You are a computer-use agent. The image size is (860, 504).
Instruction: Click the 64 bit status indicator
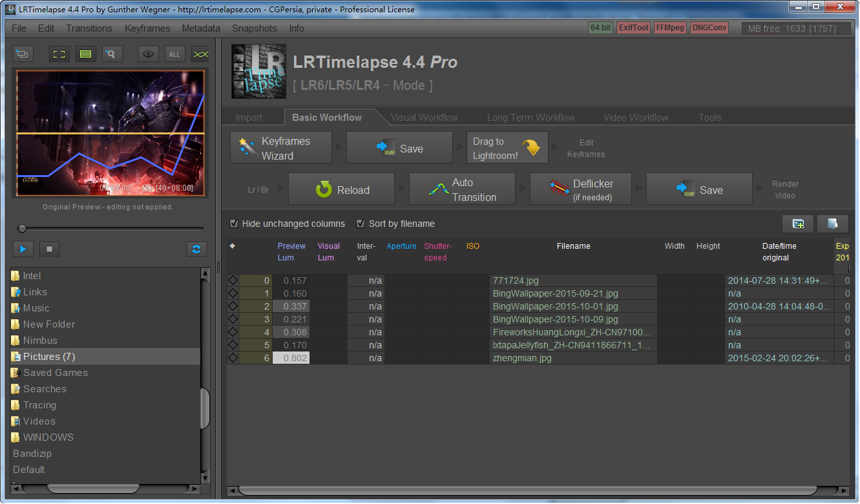(600, 28)
